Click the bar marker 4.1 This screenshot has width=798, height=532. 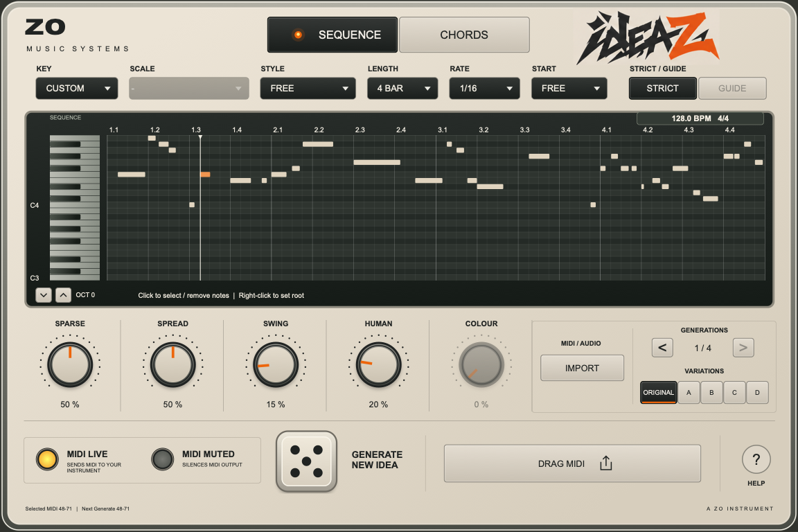tap(606, 130)
